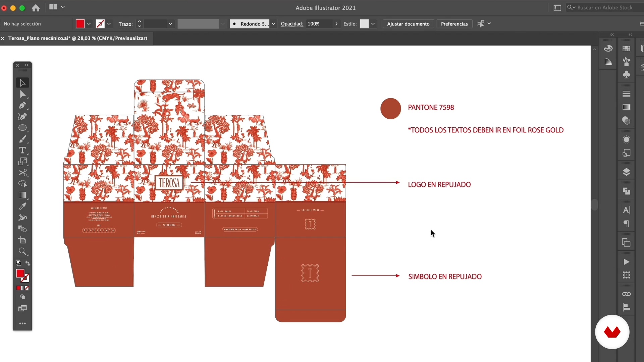Click red fill swatch in control bar
Viewport: 644px width, 362px height.
point(80,24)
